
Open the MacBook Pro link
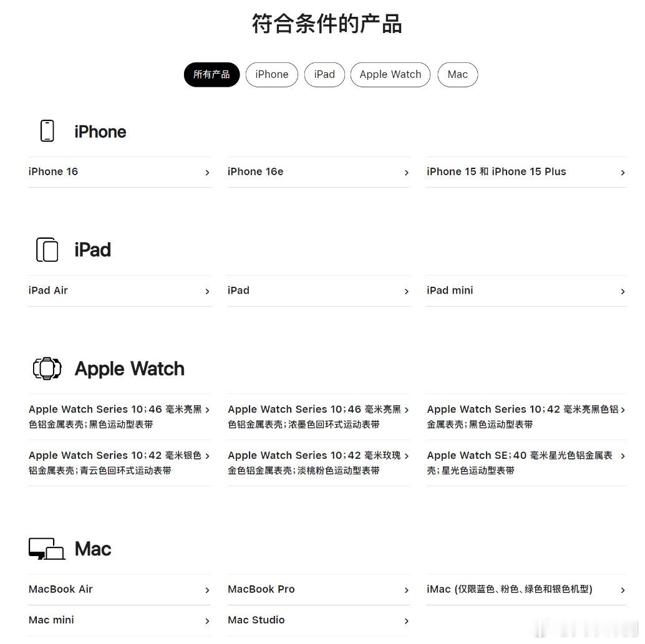point(318,589)
